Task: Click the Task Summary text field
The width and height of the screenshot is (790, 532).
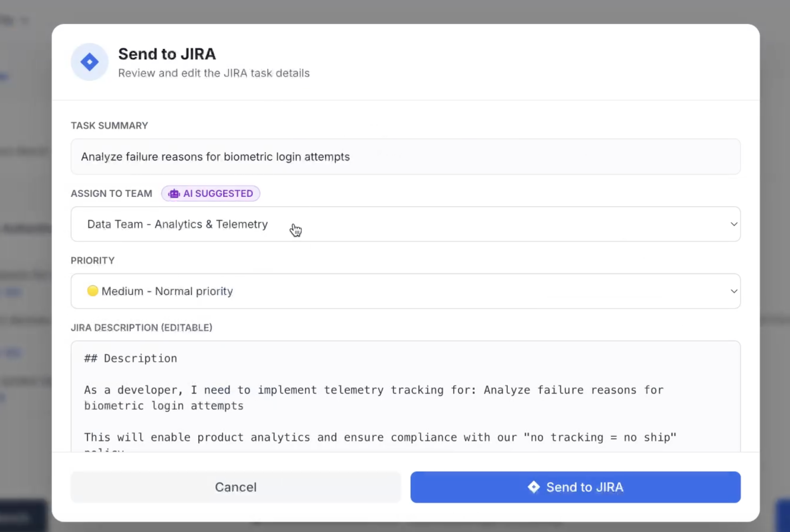Action: click(405, 157)
